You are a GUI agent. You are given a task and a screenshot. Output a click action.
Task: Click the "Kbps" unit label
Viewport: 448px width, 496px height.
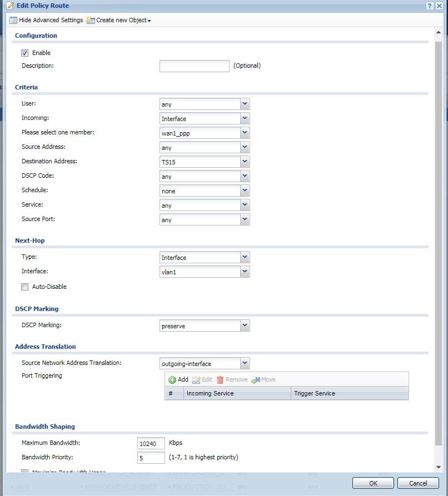coord(176,443)
